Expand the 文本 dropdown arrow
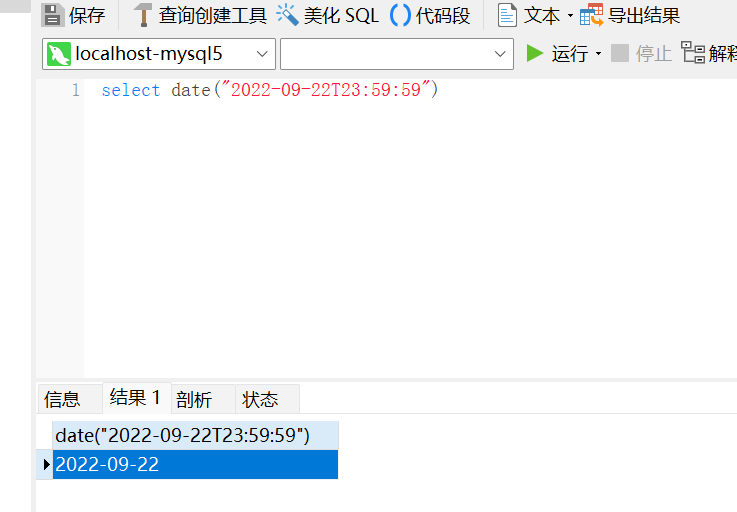 571,16
